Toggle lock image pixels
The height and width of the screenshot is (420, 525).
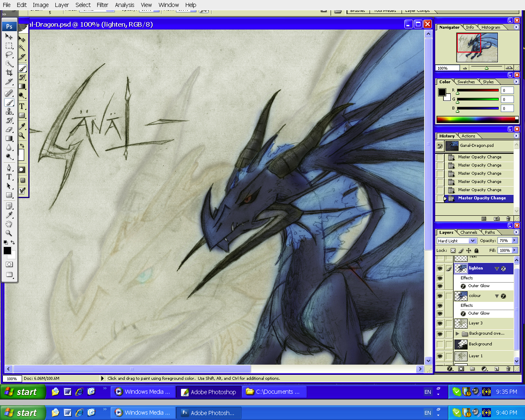click(461, 251)
